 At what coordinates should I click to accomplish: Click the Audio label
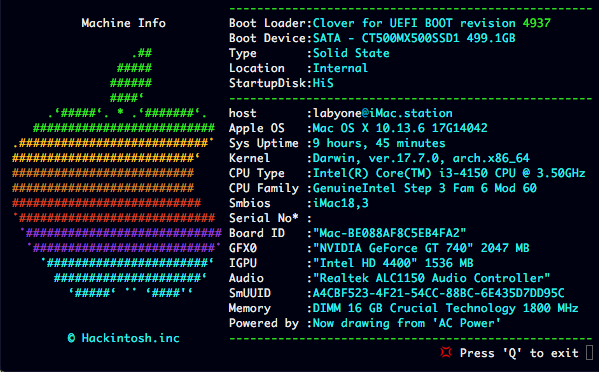click(246, 278)
